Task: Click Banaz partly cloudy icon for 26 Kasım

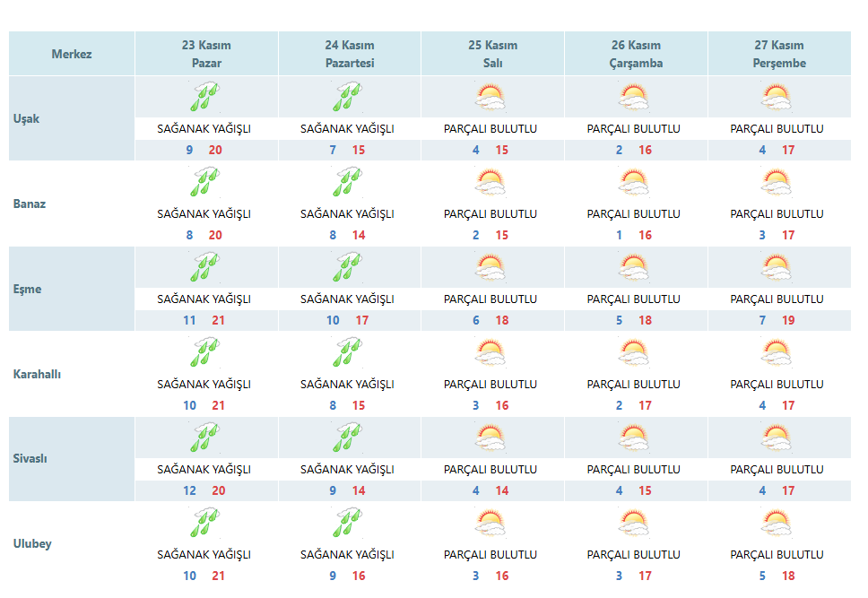Action: (x=634, y=182)
